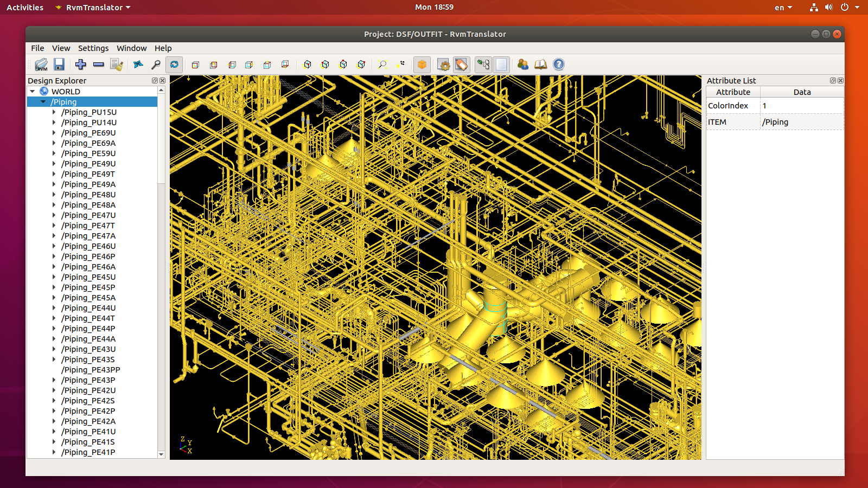Toggle the tree hierarchy panel button
The height and width of the screenshot is (488, 868).
(483, 65)
